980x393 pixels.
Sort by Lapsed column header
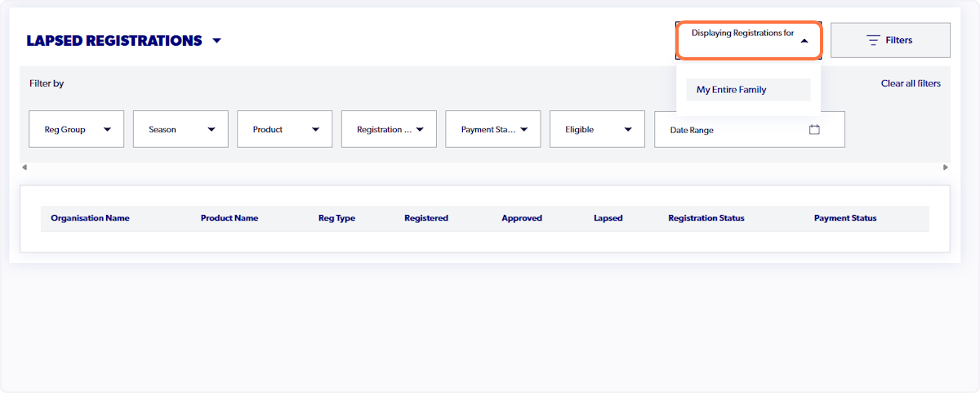coord(608,218)
